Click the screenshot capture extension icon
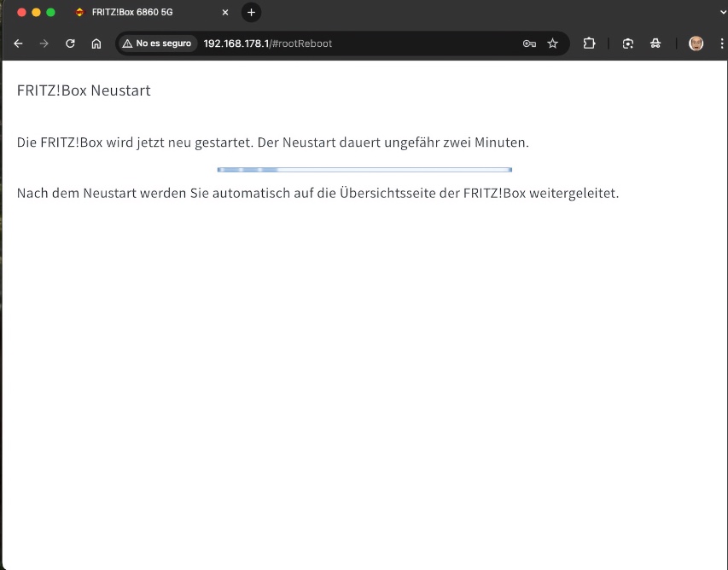Viewport: 728px width, 570px height. (627, 44)
